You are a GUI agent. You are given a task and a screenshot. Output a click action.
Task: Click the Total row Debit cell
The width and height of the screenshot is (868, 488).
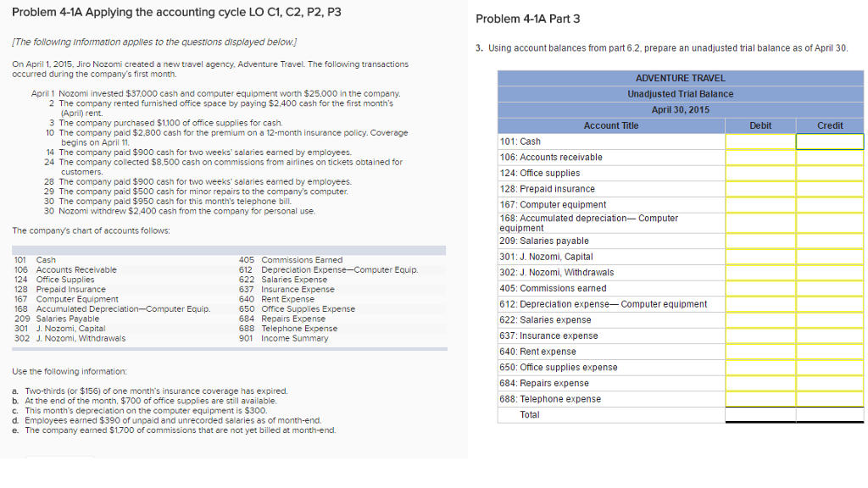[x=760, y=414]
